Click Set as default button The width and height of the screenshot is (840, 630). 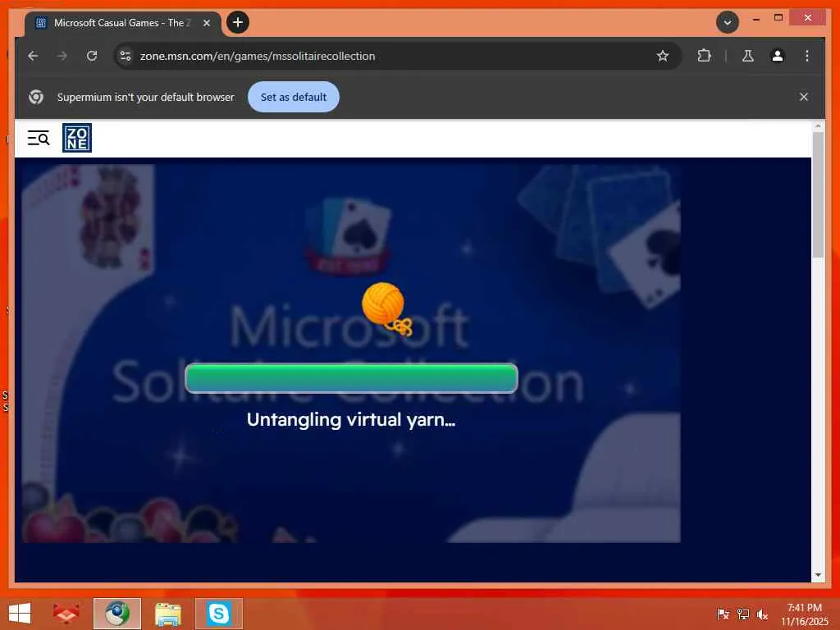[294, 97]
